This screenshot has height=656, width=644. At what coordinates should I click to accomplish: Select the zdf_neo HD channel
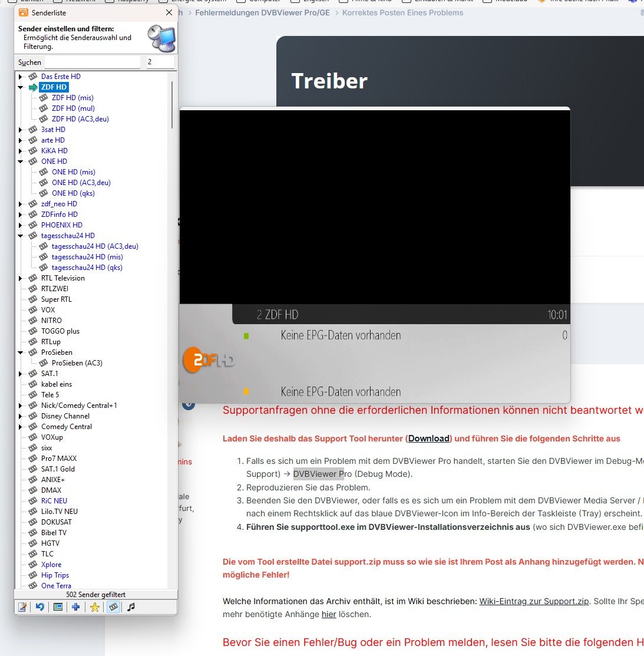pos(59,204)
